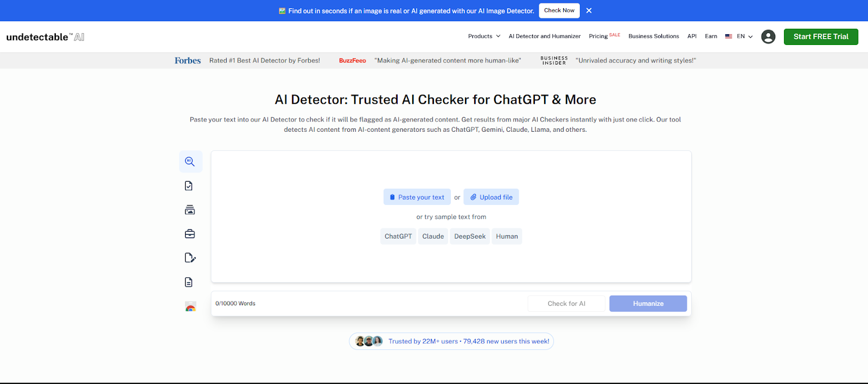Screen dimensions: 868x384
Task: Open the text document sidebar tool
Action: 189,282
